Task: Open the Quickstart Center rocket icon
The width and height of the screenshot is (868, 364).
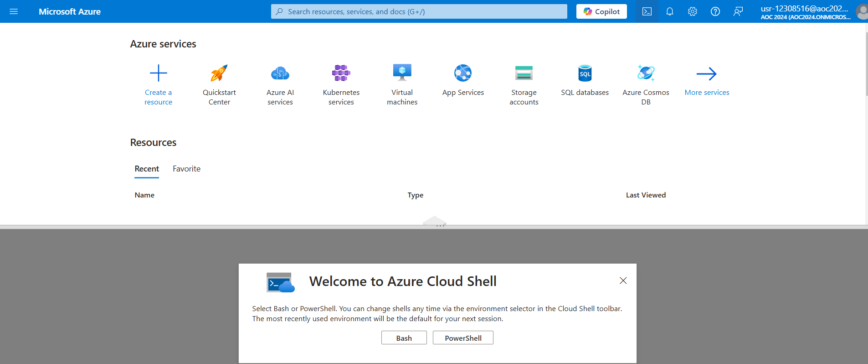Action: (219, 73)
